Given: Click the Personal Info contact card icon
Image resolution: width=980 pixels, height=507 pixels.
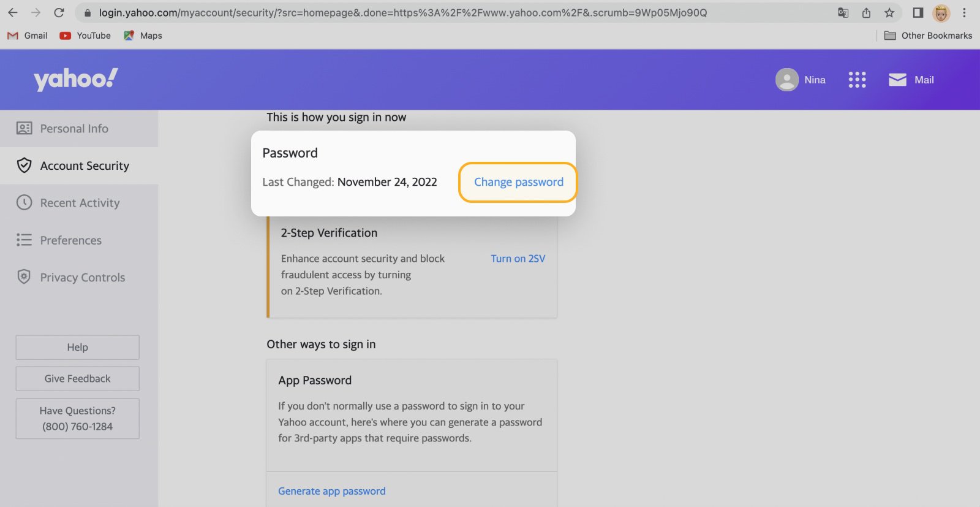Looking at the screenshot, I should pos(23,128).
